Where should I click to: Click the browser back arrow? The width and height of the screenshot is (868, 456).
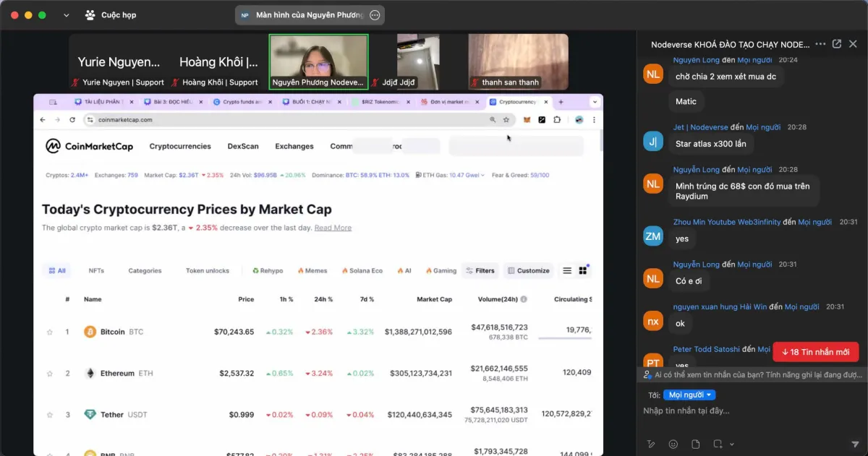43,119
